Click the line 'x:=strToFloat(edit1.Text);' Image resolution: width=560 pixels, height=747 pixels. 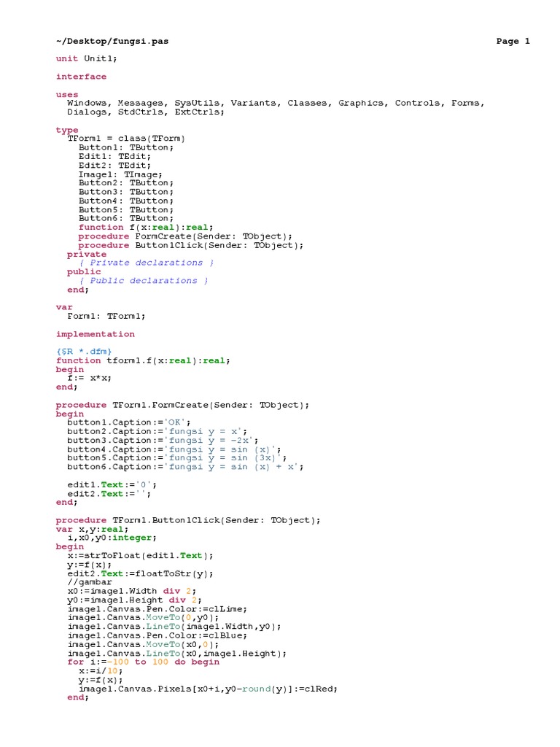tap(140, 556)
